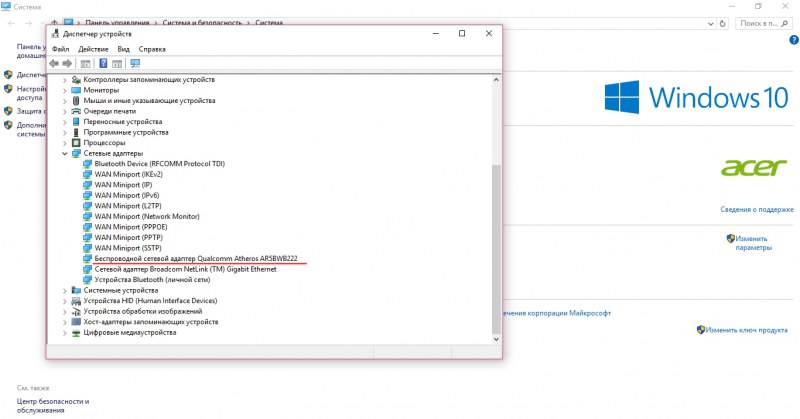Click the device tree scrollbar down arrow
The height and width of the screenshot is (419, 800).
coord(496,339)
